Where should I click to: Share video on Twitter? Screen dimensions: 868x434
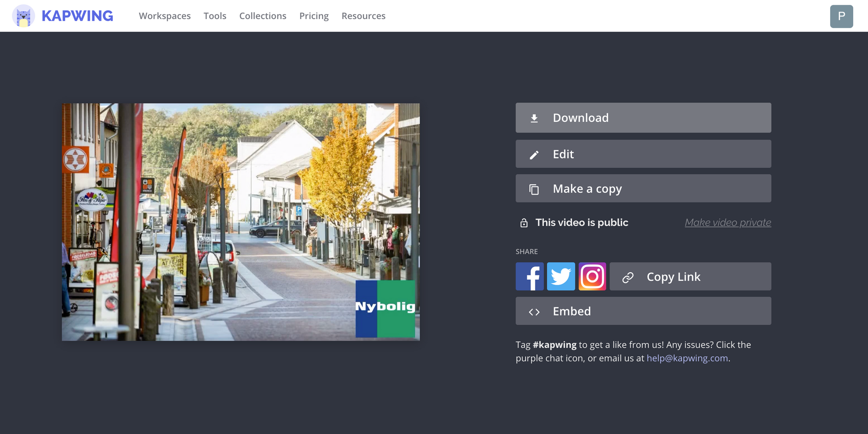[561, 277]
